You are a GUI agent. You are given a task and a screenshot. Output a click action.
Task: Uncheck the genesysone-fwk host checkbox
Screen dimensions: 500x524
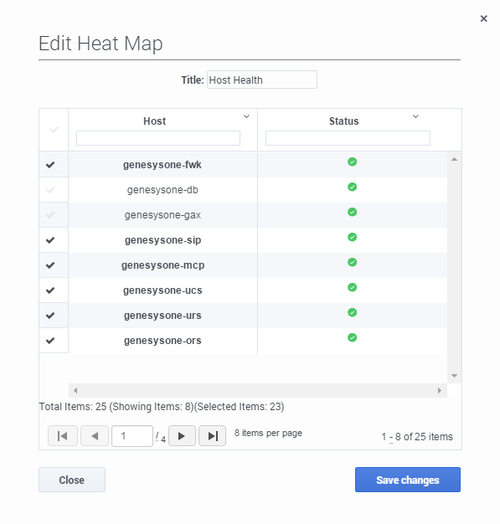50,165
